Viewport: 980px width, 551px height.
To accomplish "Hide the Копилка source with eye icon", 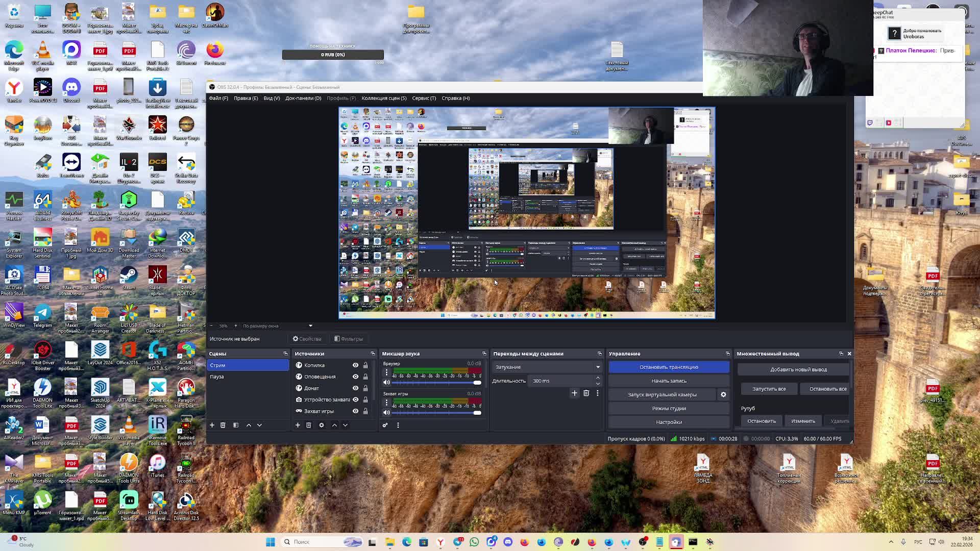I will 355,365.
